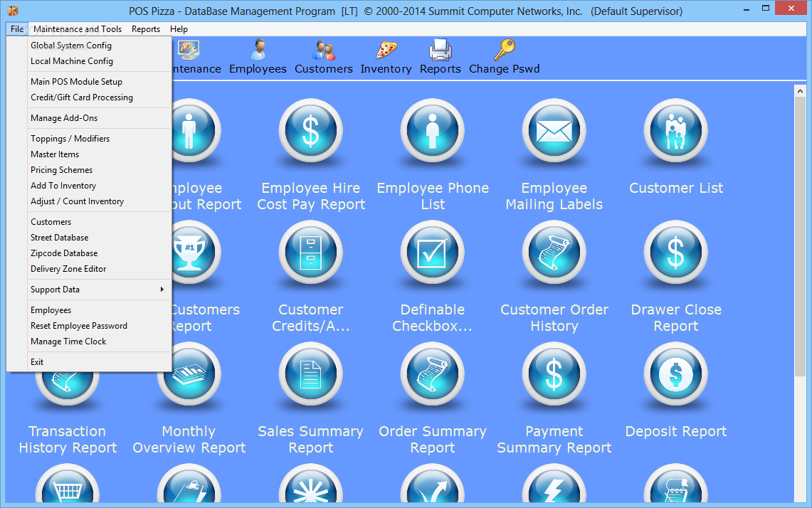This screenshot has height=508, width=812.
Task: Select Pricing Schemes
Action: [x=98, y=170]
